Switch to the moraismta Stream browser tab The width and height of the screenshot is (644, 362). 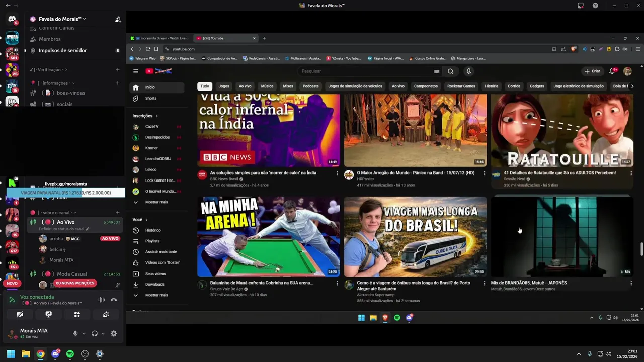pyautogui.click(x=159, y=38)
